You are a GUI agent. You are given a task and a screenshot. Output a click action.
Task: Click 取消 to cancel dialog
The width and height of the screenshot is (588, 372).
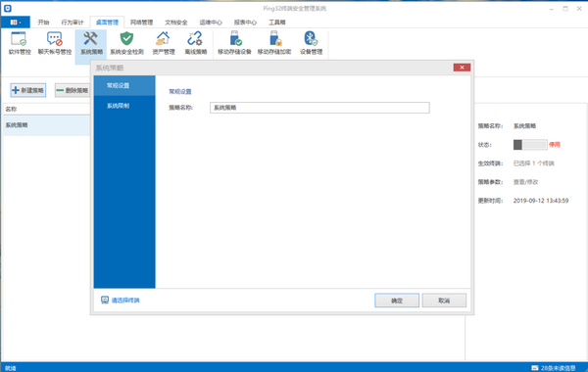click(444, 301)
